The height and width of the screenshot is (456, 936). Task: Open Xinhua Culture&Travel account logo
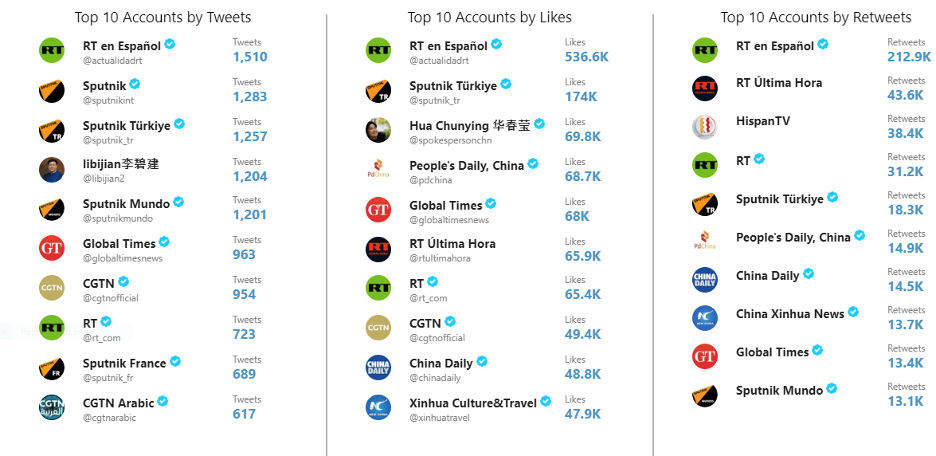[x=378, y=407]
